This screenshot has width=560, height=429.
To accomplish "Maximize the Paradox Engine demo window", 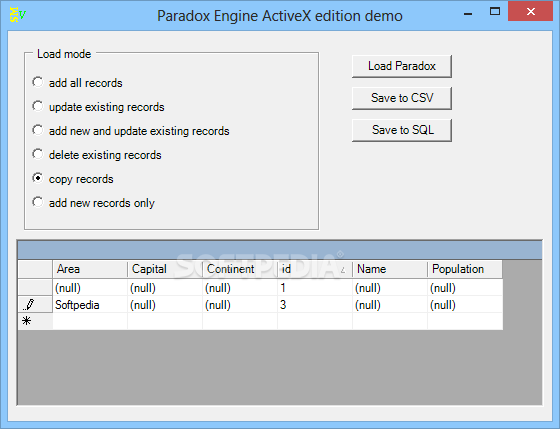I will [495, 12].
